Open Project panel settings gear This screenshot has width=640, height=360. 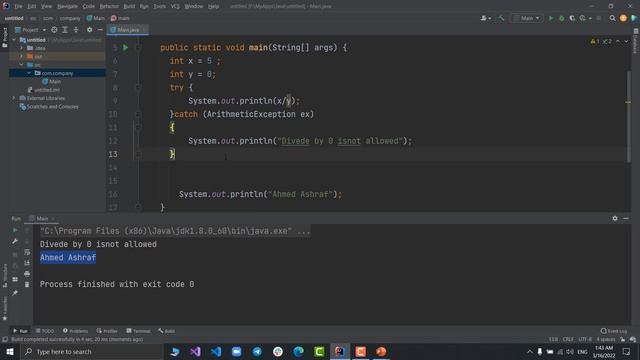(x=89, y=30)
